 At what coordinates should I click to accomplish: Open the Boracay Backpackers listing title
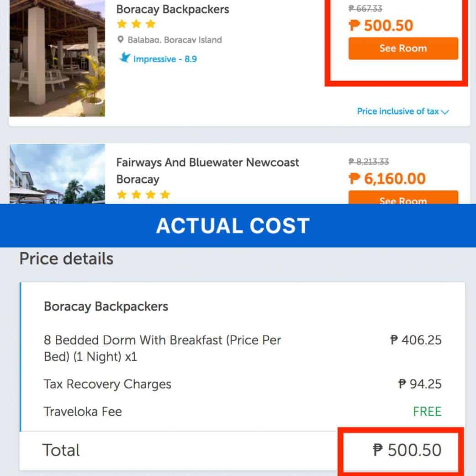point(173,9)
